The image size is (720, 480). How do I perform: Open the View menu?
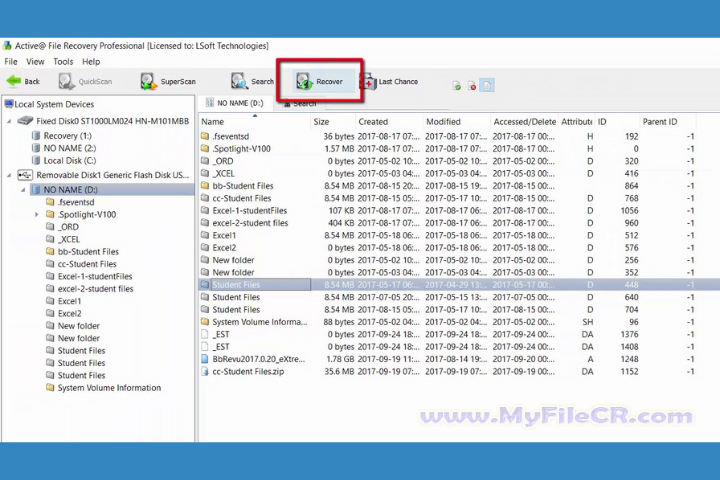(x=35, y=62)
